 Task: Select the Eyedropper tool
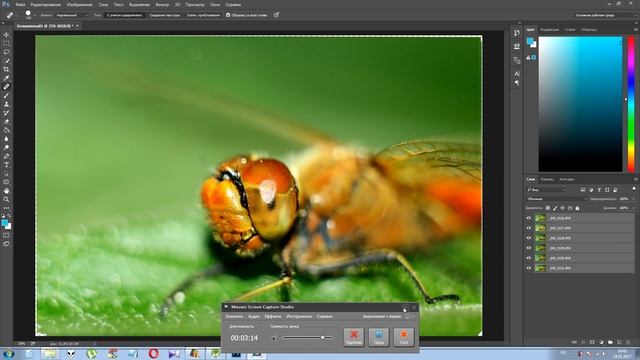[x=6, y=78]
